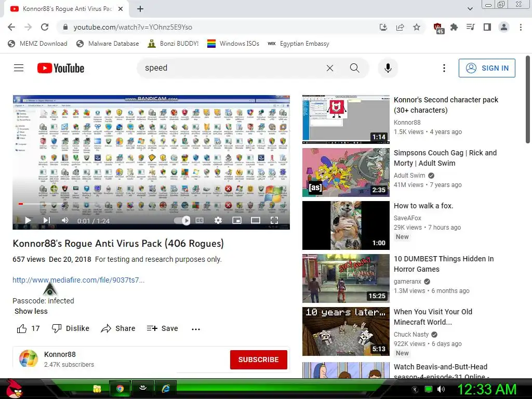Click the Share button
Screen dimensions: 532x399
pyautogui.click(x=118, y=328)
